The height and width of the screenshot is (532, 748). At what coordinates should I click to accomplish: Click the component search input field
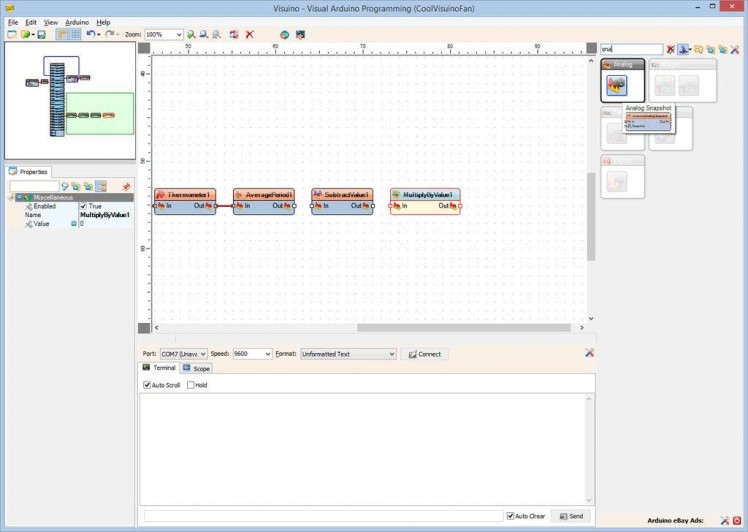(630, 48)
